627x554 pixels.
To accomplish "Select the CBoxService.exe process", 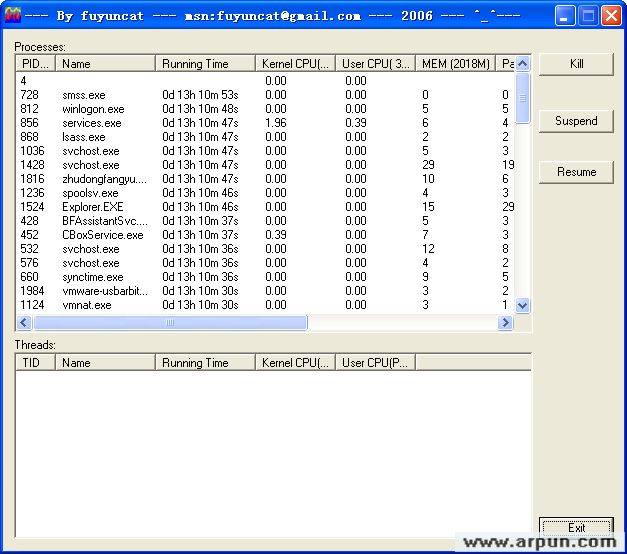I will click(x=102, y=235).
